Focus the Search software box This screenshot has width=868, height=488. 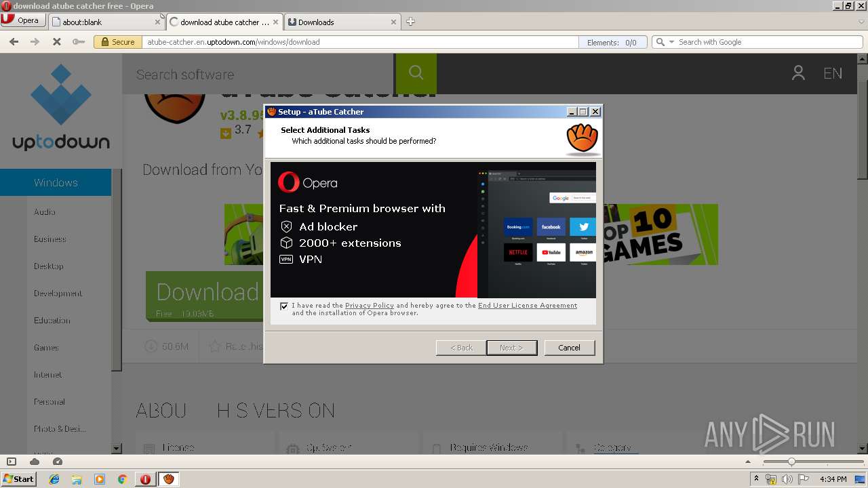(258, 74)
